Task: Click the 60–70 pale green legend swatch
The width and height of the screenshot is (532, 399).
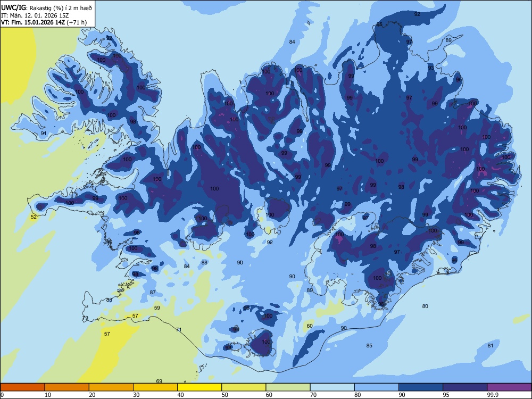Action: tap(288, 387)
